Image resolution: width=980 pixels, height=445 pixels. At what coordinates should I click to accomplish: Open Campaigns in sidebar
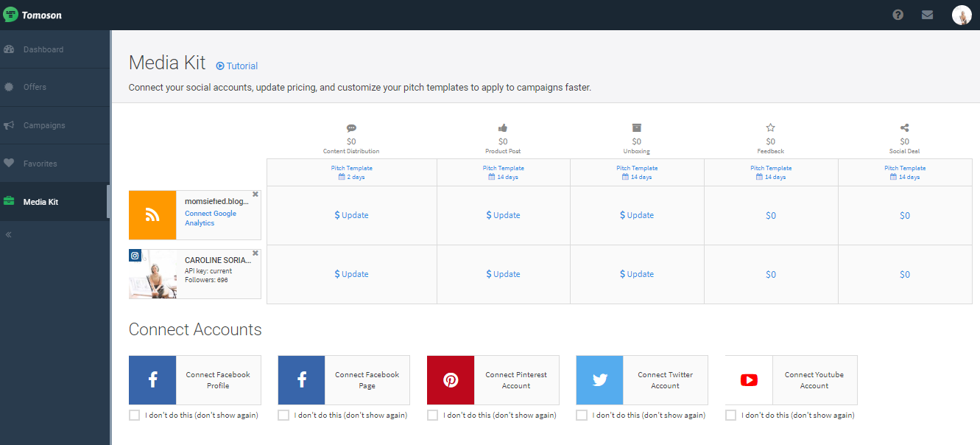[x=54, y=125]
